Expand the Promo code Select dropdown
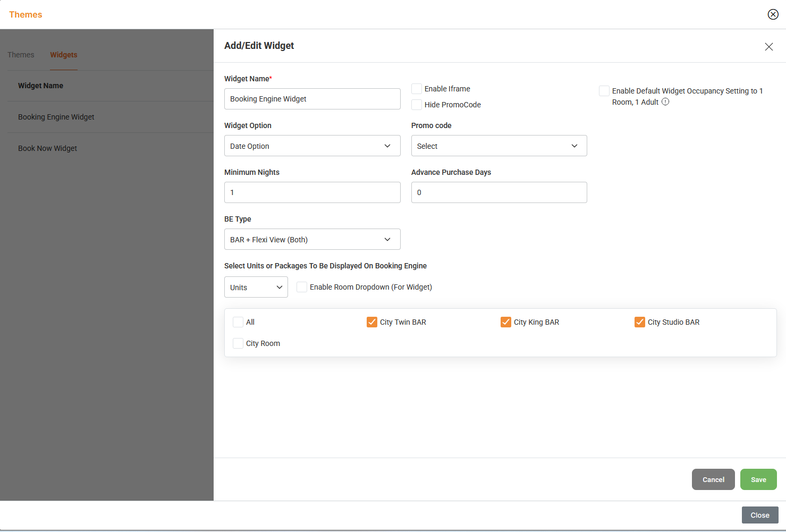786x532 pixels. tap(498, 146)
